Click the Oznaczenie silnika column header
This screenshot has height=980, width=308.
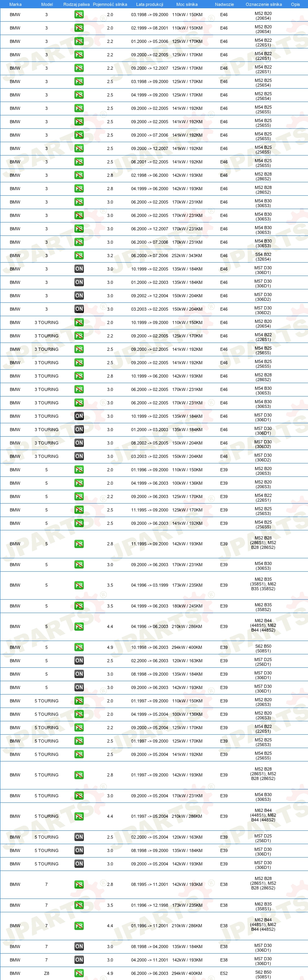264,4
